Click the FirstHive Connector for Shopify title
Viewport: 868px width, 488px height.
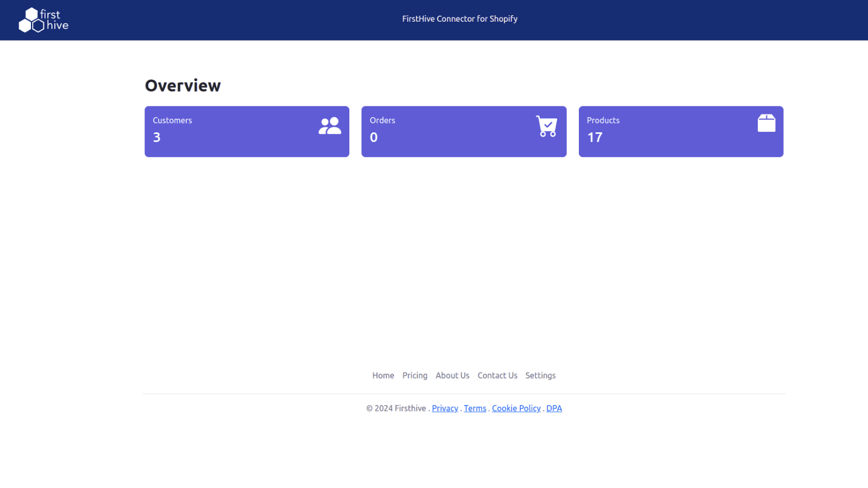tap(459, 18)
